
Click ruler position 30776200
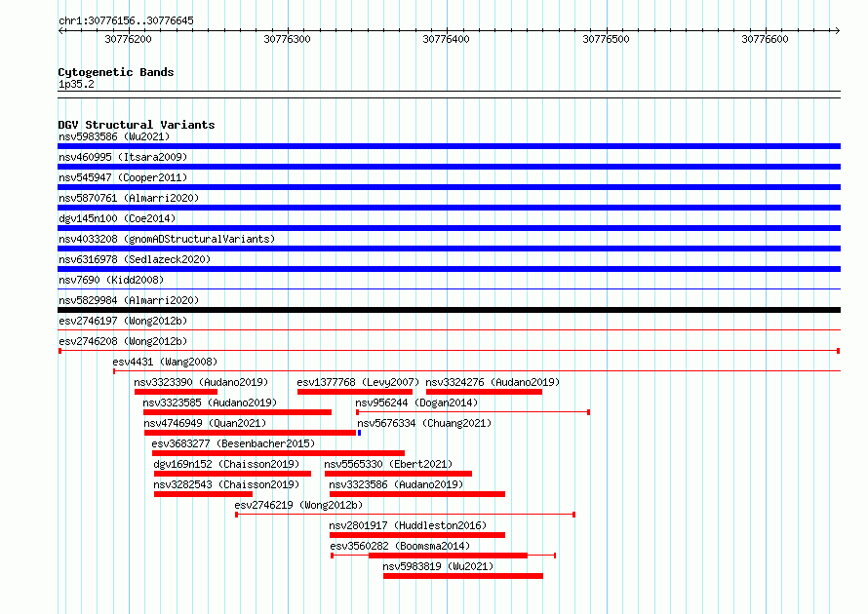128,39
